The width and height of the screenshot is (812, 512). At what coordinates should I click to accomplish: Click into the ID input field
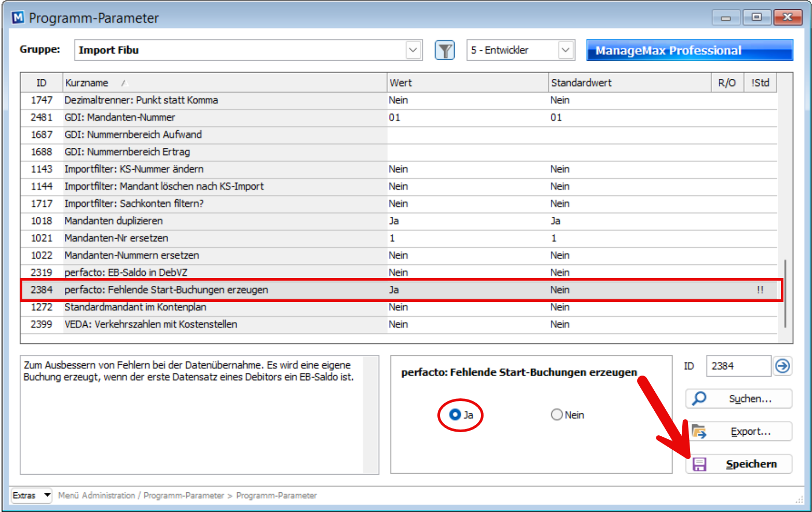coord(738,366)
